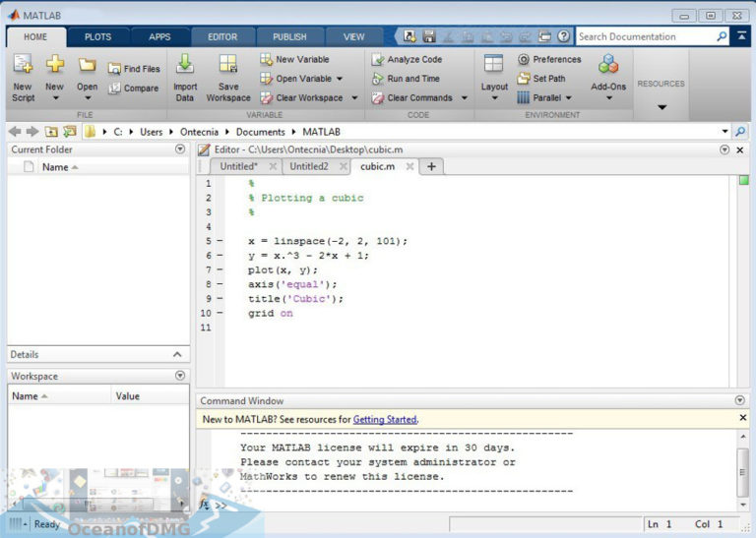Expand the Open Variable dropdown arrow
Viewport: 756px width, 538px height.
(x=340, y=79)
